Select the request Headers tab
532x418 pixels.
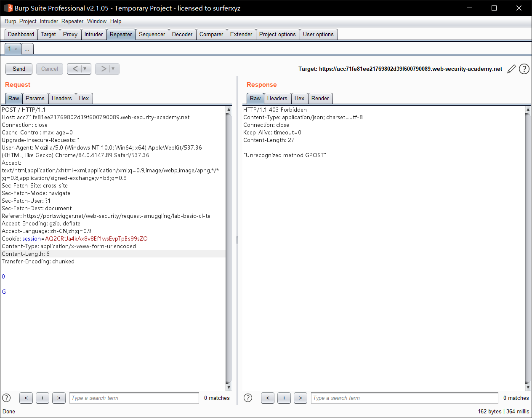tap(62, 99)
